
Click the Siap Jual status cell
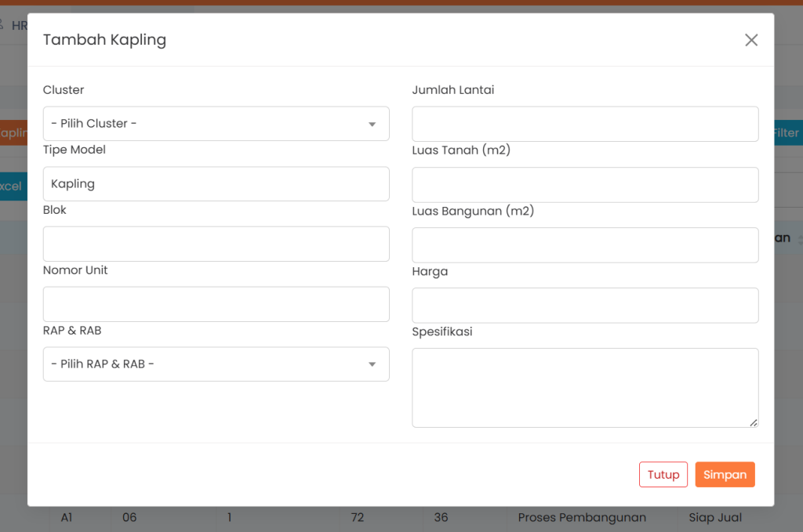click(715, 517)
